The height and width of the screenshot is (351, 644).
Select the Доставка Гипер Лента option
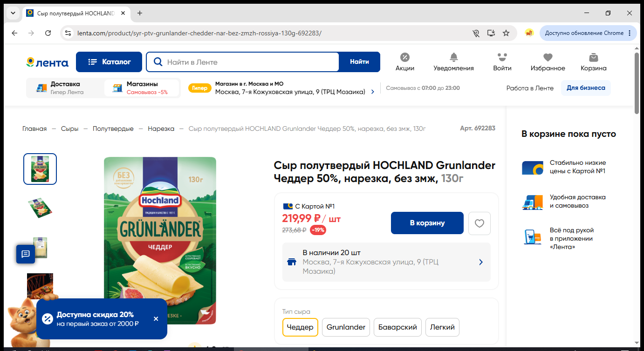click(65, 88)
